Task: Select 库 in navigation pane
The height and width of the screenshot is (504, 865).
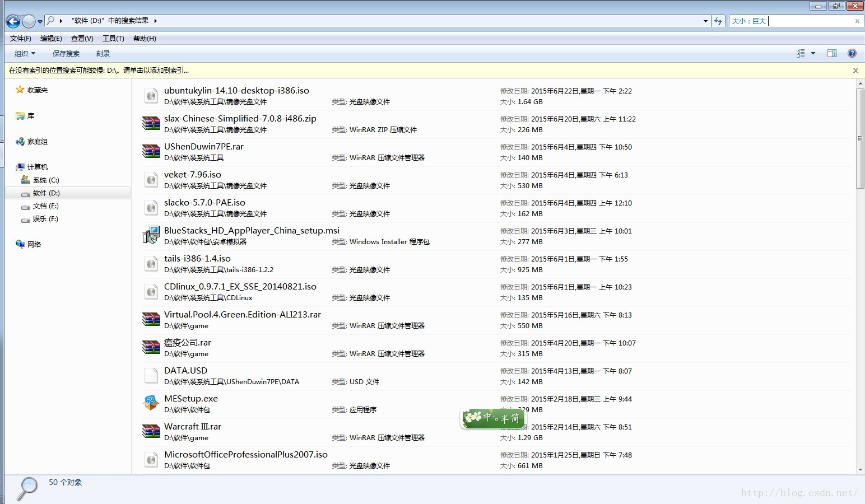Action: 25,116
